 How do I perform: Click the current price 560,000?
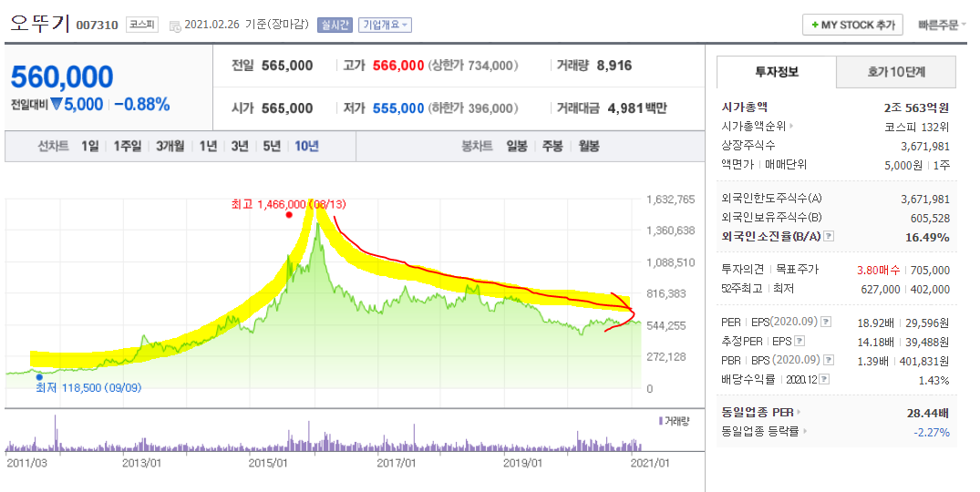62,77
